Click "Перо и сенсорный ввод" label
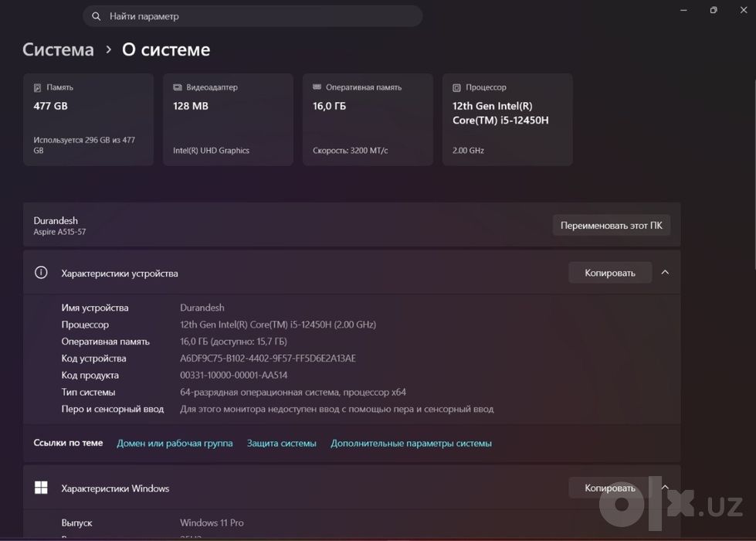Screen dimensions: 756x541 [112, 409]
